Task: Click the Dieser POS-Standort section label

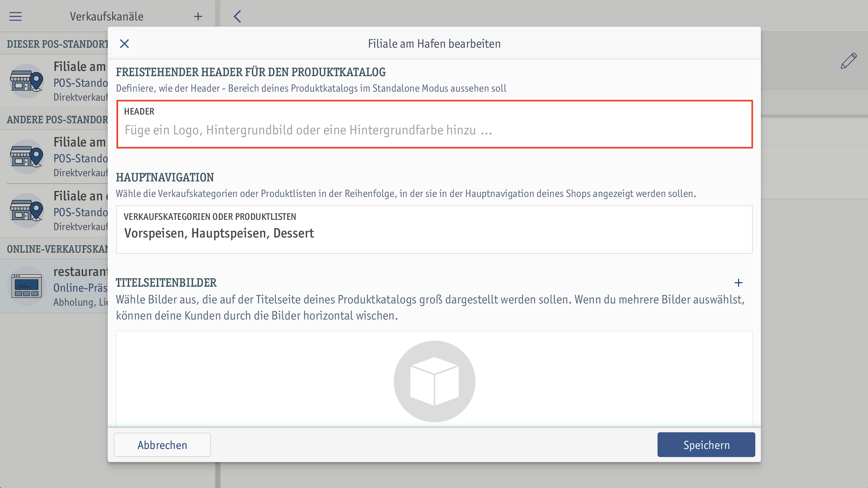Action: tap(57, 44)
